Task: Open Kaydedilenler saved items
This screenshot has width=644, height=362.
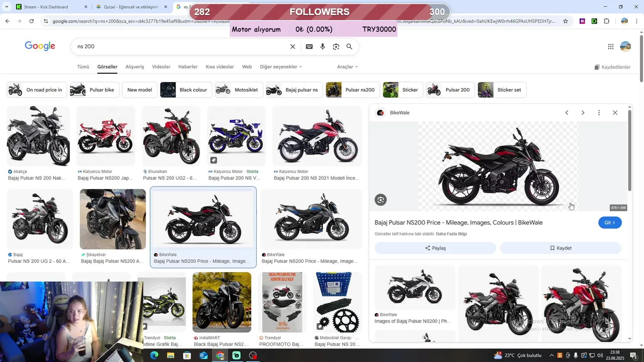Action: (x=612, y=67)
